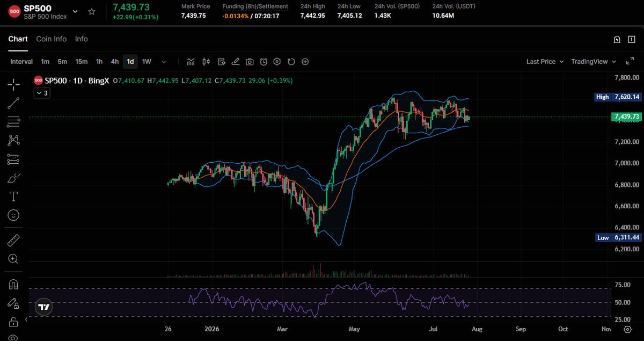The width and height of the screenshot is (644, 341).
Task: Select the 1W interval
Action: point(147,62)
